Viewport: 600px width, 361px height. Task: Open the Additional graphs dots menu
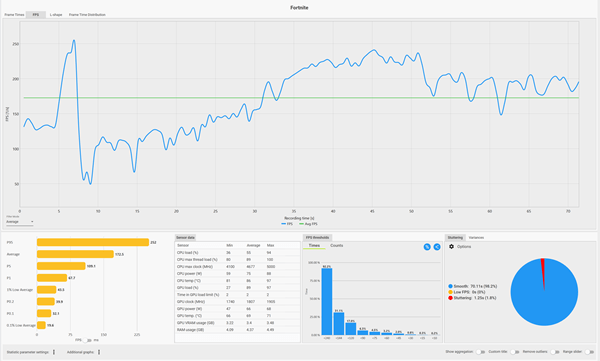coord(99,352)
